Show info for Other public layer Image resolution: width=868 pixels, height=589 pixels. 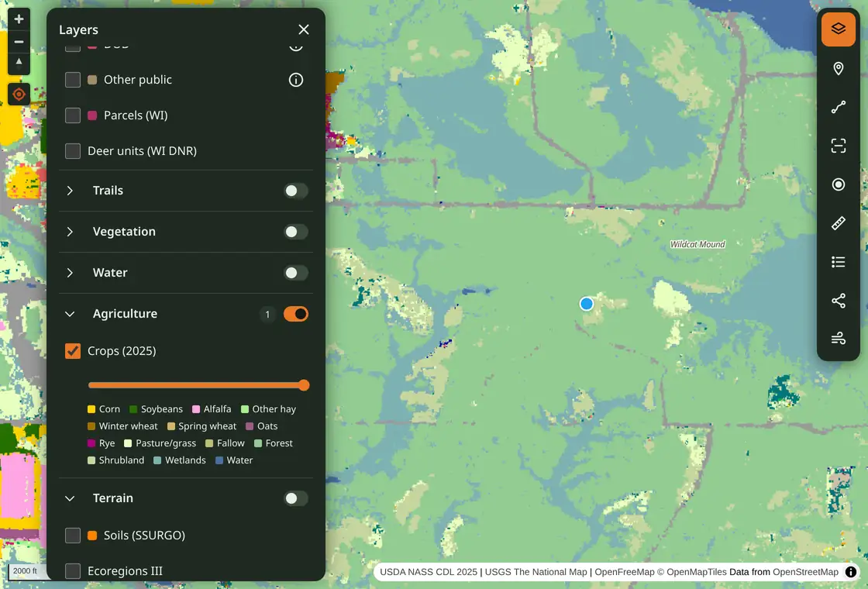(x=296, y=80)
